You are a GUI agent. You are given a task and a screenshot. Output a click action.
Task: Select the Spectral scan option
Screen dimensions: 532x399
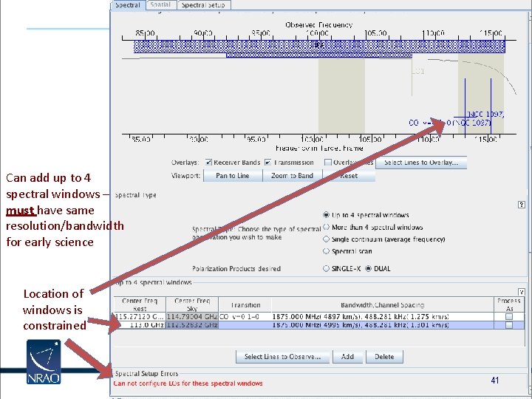tap(326, 251)
